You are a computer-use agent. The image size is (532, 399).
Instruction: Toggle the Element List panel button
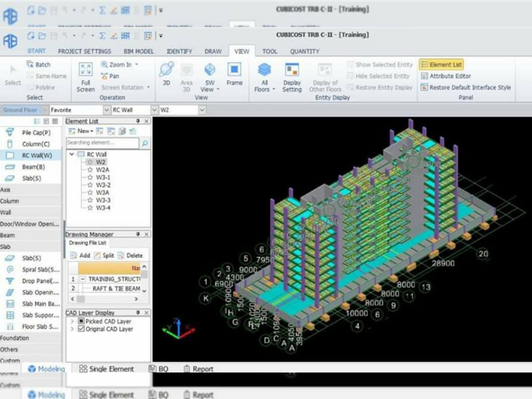tap(442, 64)
